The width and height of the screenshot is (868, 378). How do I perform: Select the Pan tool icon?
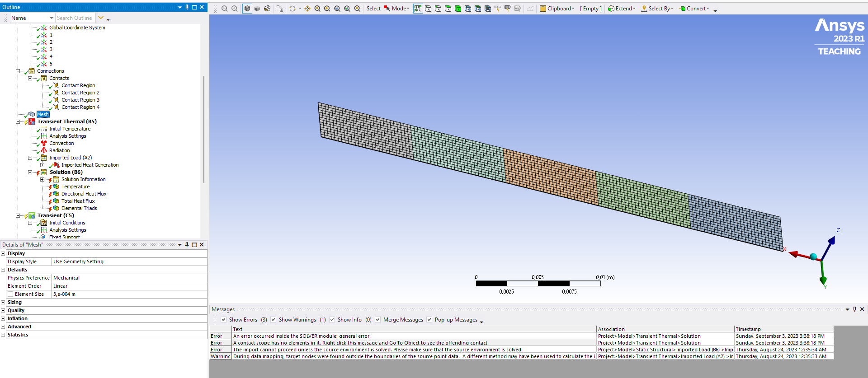pyautogui.click(x=307, y=9)
